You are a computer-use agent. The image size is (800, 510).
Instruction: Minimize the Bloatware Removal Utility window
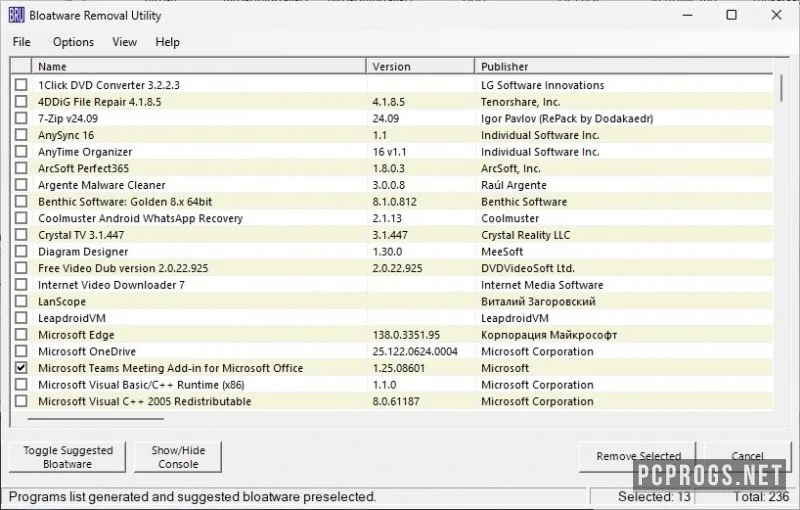[688, 15]
